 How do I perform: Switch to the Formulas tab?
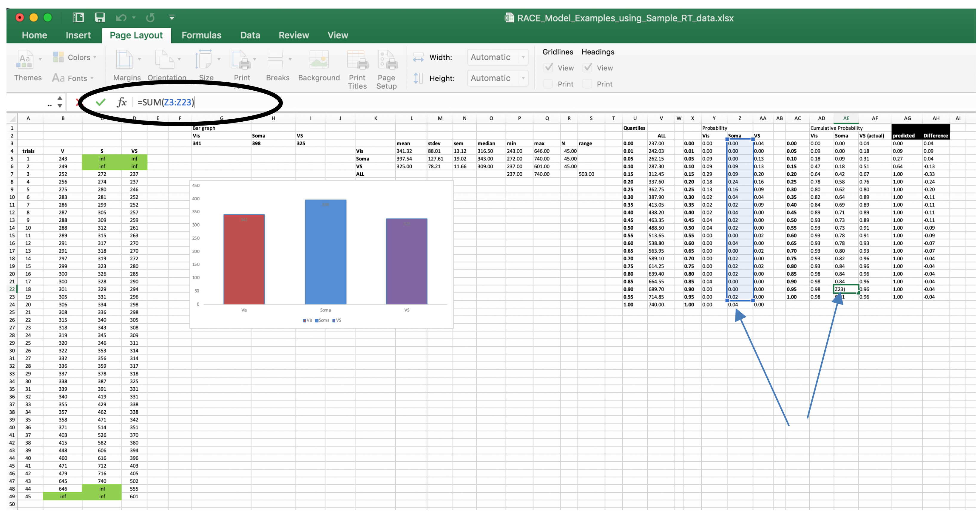pos(201,35)
